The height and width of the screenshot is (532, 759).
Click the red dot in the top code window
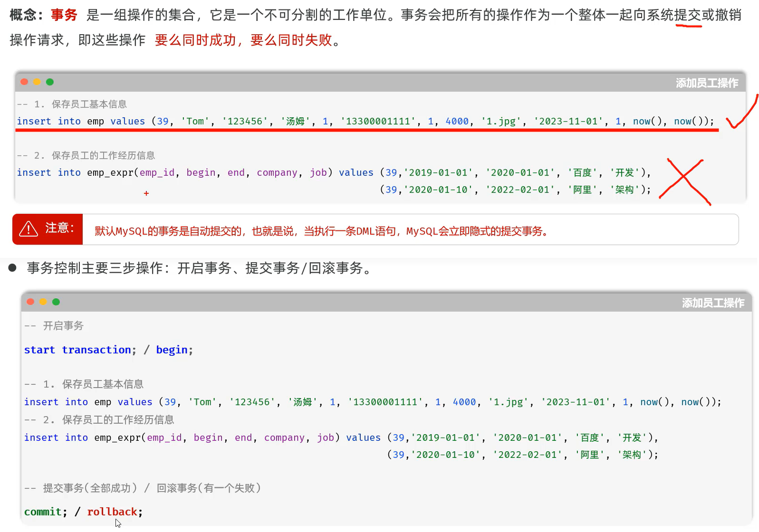point(24,82)
